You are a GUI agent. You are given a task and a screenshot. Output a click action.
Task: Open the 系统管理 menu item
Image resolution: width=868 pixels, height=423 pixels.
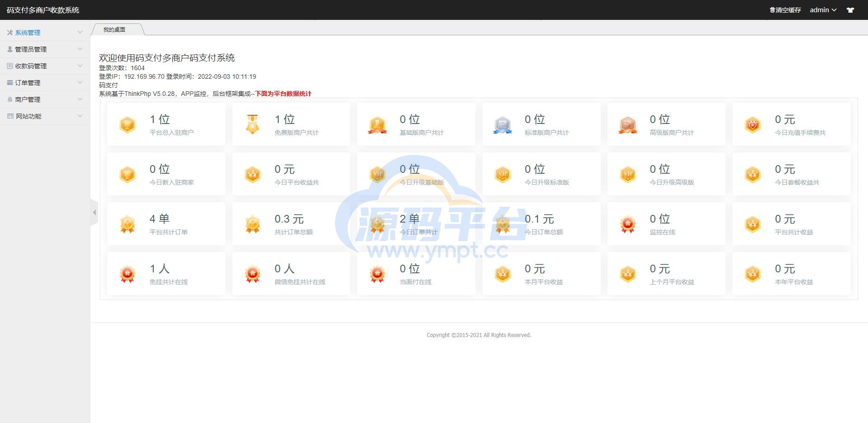pos(45,33)
